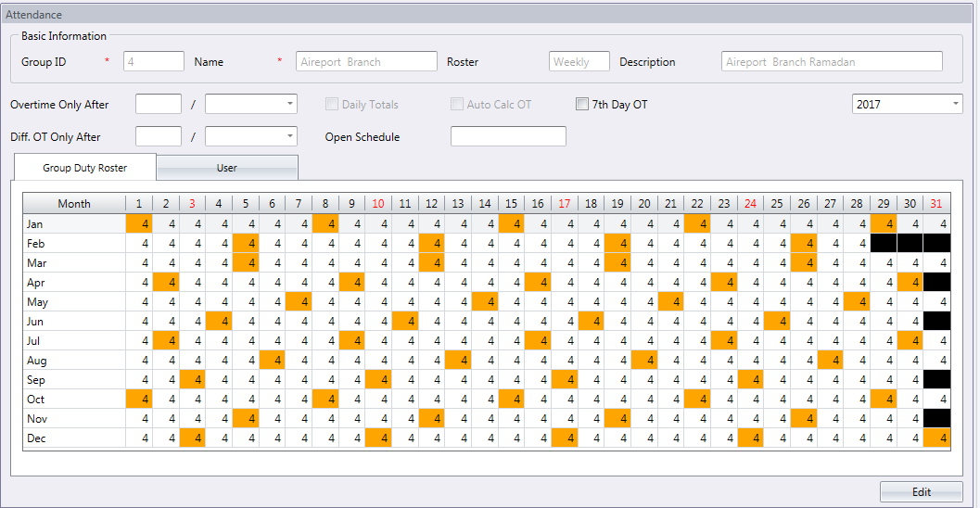Viewport: 980px width, 508px height.
Task: Select the orange Feb day 5 cell
Action: point(245,243)
